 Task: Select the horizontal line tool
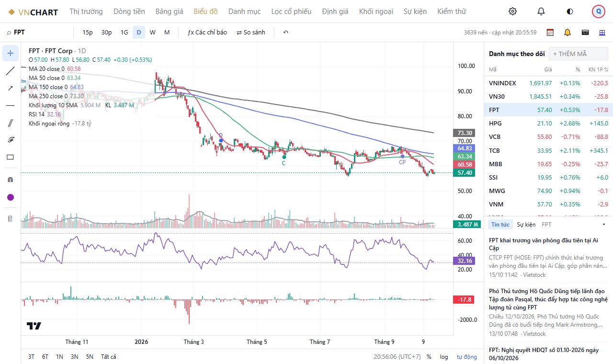pyautogui.click(x=11, y=105)
